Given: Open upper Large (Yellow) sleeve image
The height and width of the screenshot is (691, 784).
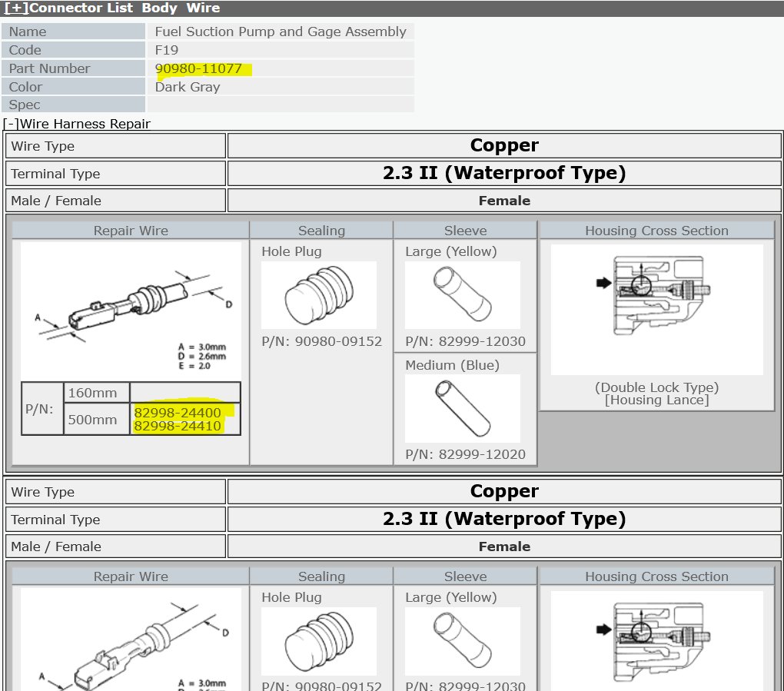Looking at the screenshot, I should (463, 295).
